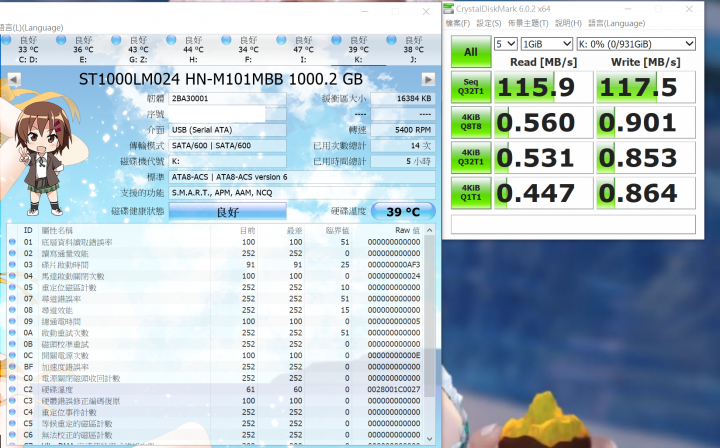Click the Seq write result bar 117.5
Screen dimensions: 720x448
pos(646,87)
